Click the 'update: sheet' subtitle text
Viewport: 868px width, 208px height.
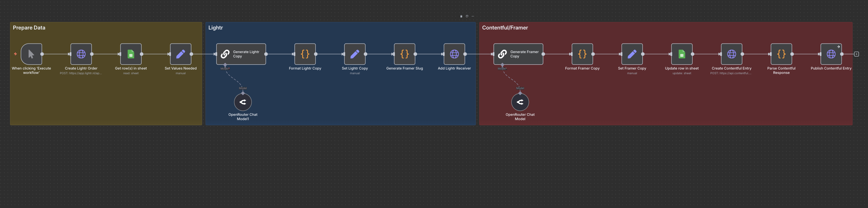682,73
